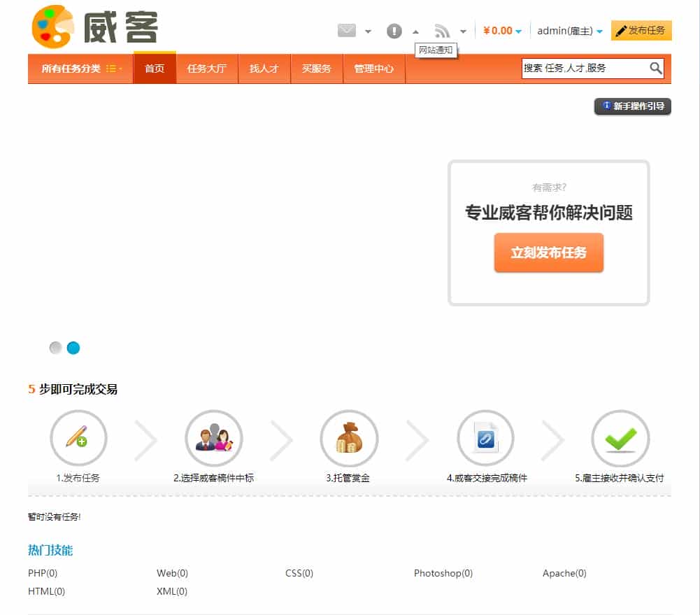Screen dimensions: 700x615
Task: Click the orange 立刻发布任务 button
Action: (x=549, y=253)
